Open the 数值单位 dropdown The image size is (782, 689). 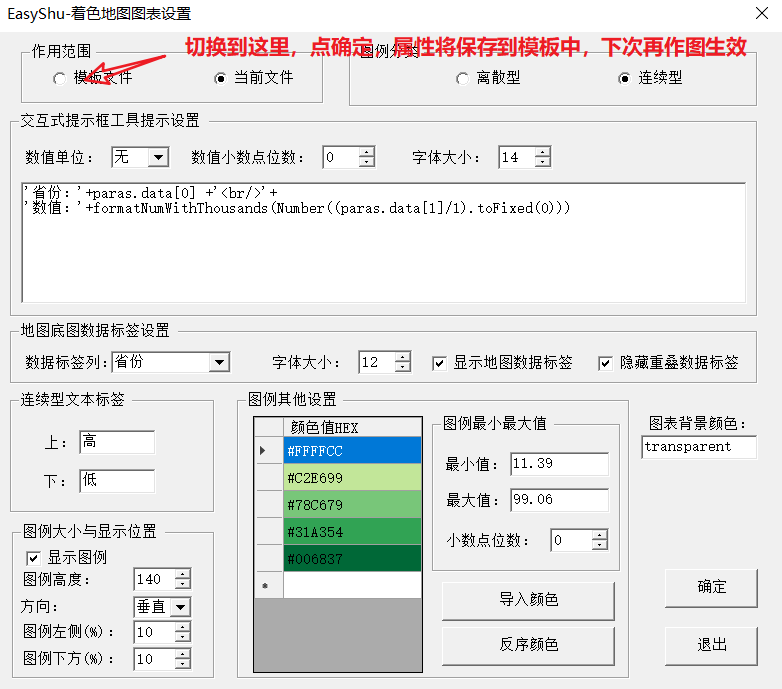pos(158,158)
